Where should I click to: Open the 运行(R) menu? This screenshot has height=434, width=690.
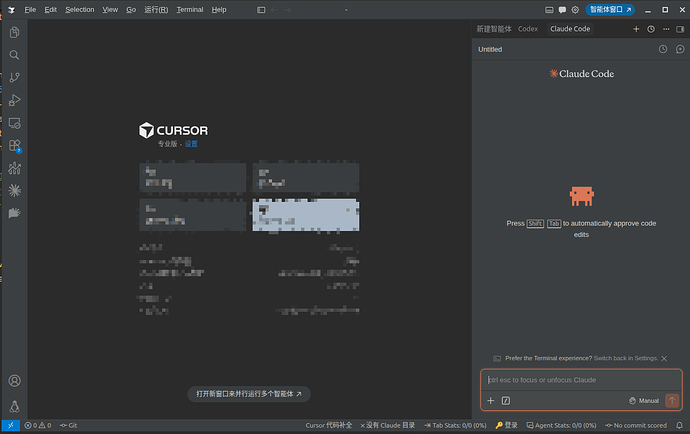tap(156, 10)
